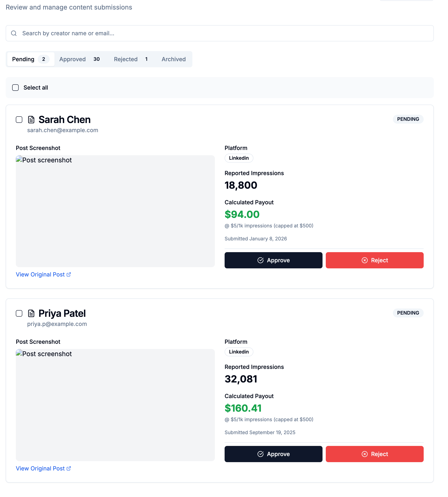Click document icon beside Priya Patel

coord(31,313)
